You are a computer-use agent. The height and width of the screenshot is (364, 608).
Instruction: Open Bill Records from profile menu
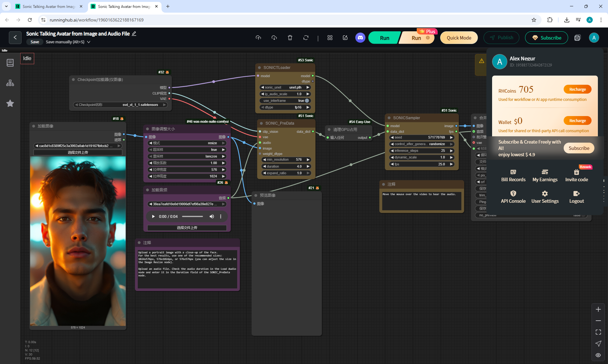tap(513, 175)
